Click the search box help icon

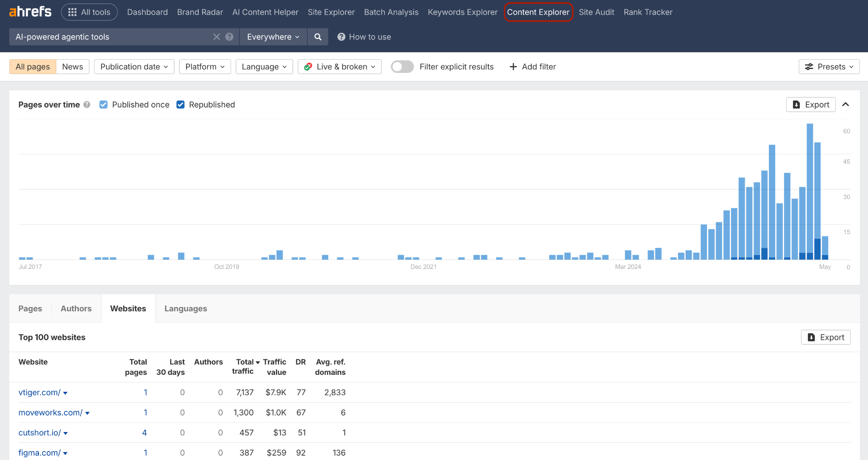tap(229, 37)
